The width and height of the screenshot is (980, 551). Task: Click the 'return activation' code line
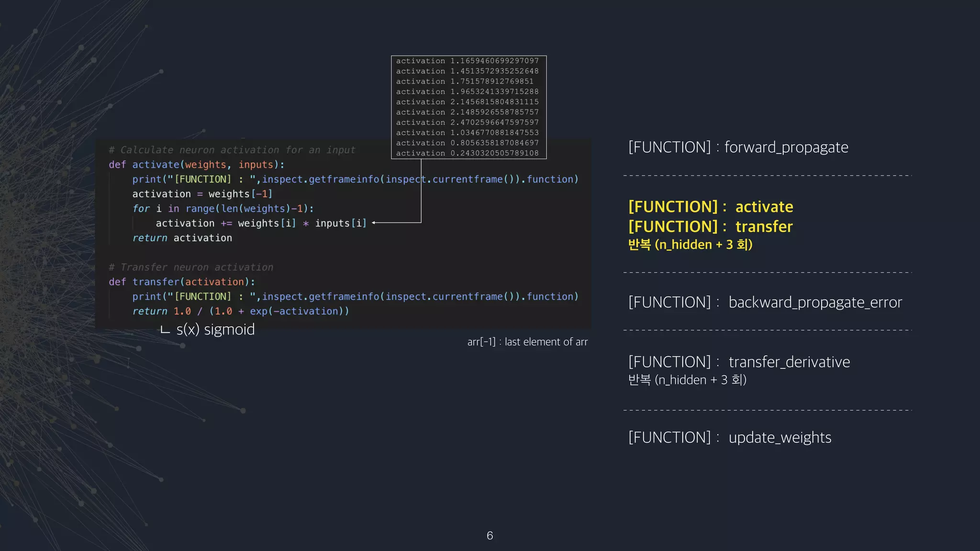pos(182,238)
